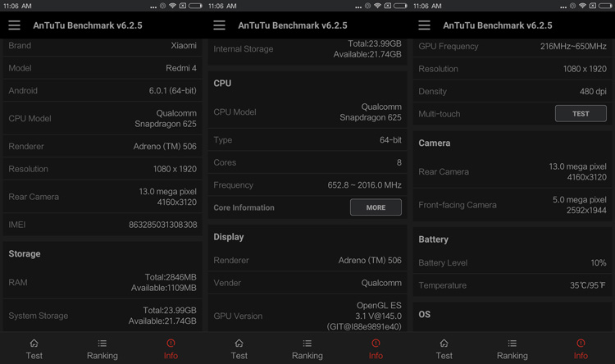Select the GPU Version OpenGL ES row
Viewport: 615px width, 364px height.
307,313
